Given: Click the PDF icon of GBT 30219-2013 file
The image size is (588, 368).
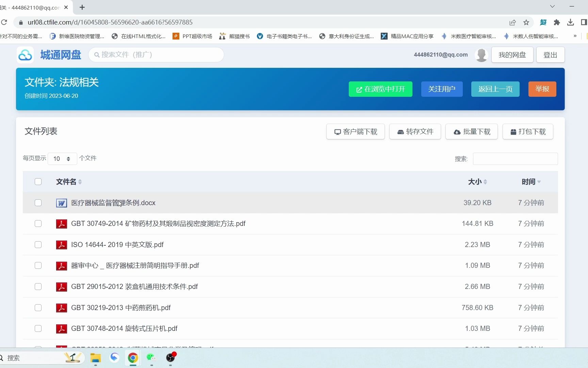Looking at the screenshot, I should click(61, 308).
